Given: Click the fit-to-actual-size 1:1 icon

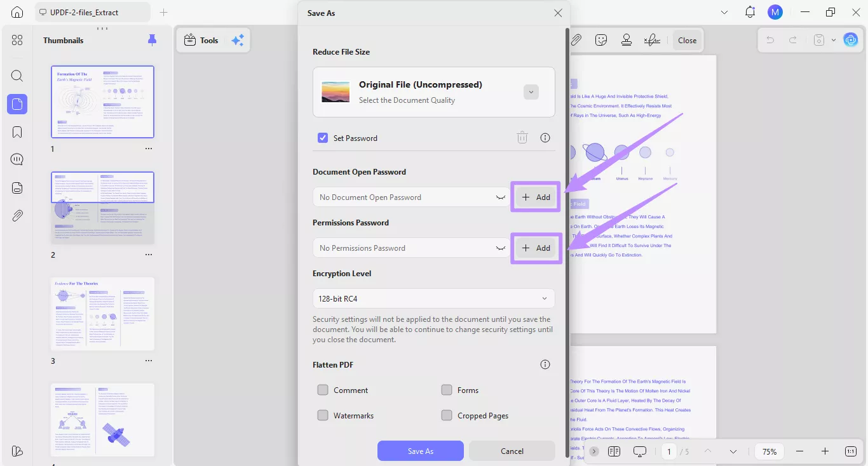Looking at the screenshot, I should pos(850,451).
